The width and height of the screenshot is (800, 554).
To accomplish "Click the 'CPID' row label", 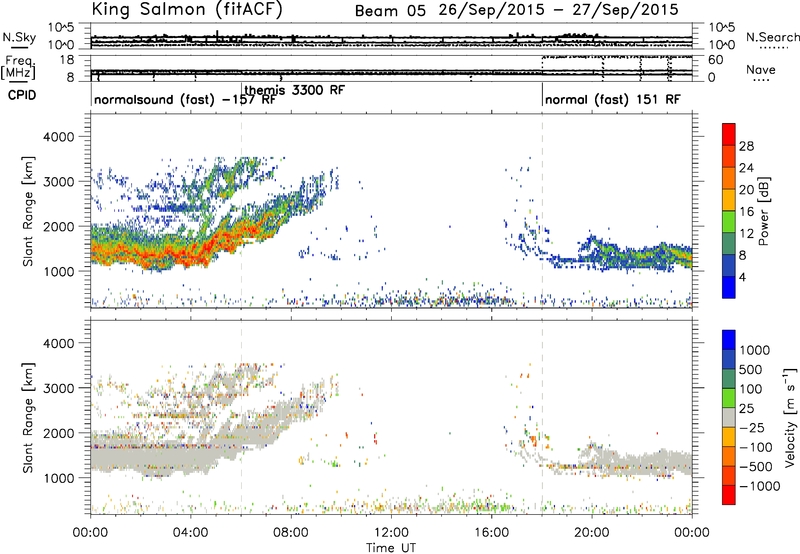I will click(x=22, y=95).
